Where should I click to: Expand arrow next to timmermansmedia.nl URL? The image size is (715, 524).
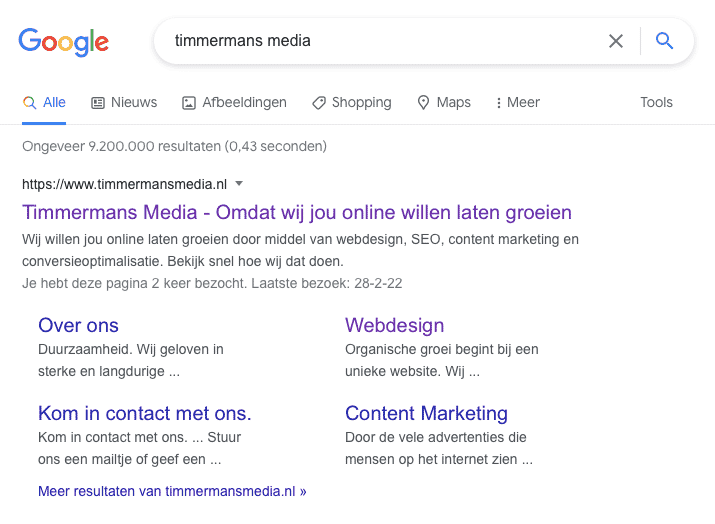tap(239, 183)
